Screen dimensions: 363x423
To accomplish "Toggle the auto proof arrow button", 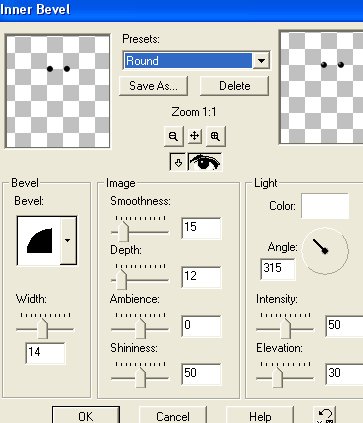I will point(178,162).
